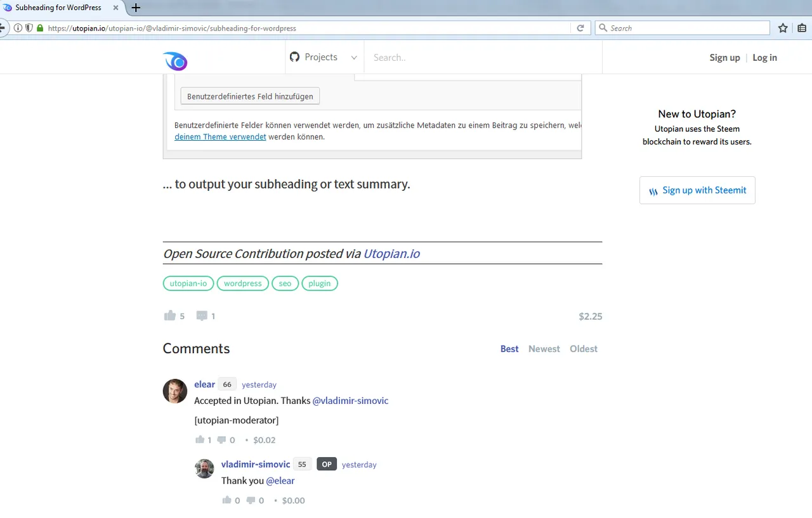Reload the page with refresh icon

pos(580,28)
